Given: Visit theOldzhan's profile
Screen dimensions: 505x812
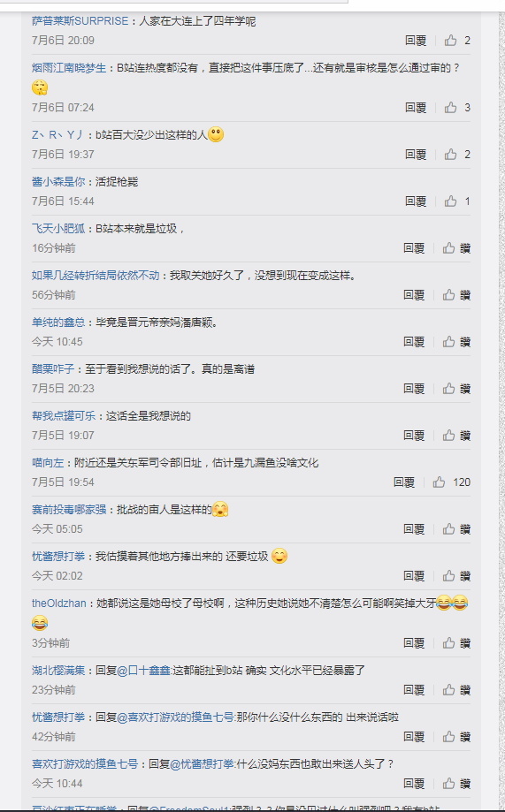Looking at the screenshot, I should (58, 603).
